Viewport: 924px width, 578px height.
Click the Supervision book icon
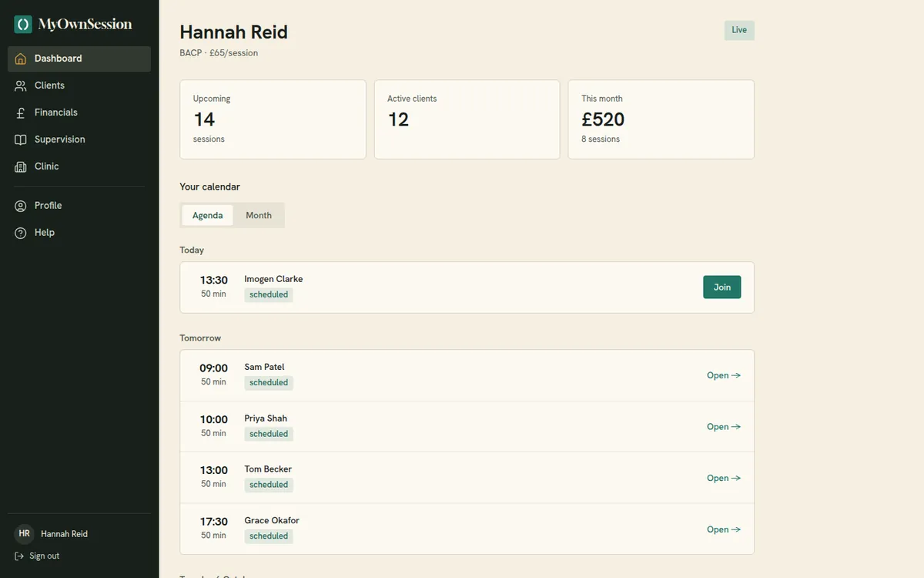21,139
